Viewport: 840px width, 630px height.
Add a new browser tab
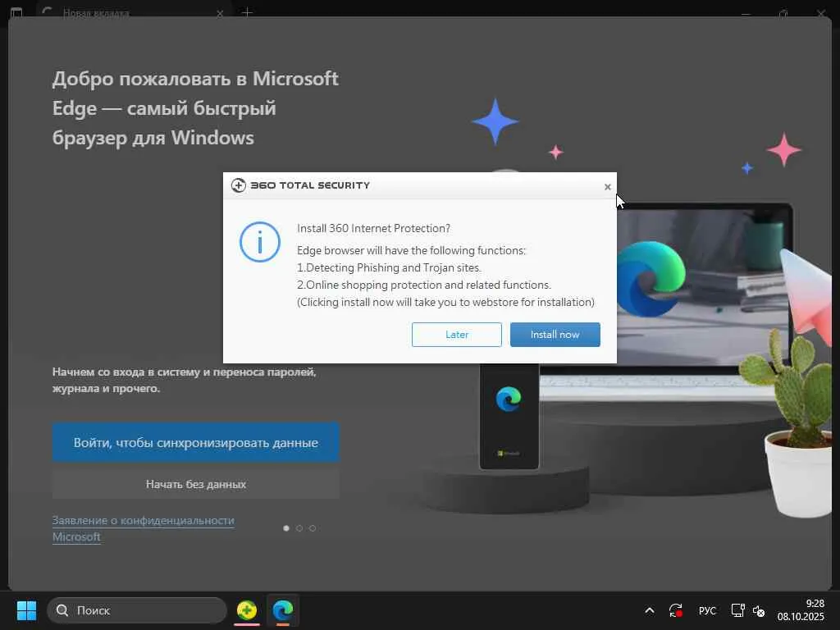point(247,12)
